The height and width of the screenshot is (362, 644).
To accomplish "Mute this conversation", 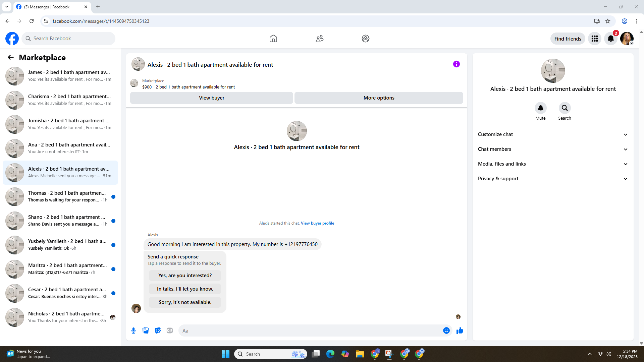I will click(540, 108).
